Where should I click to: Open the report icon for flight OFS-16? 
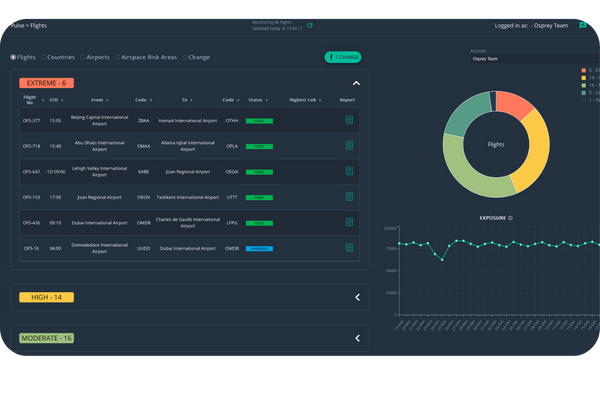click(x=349, y=248)
